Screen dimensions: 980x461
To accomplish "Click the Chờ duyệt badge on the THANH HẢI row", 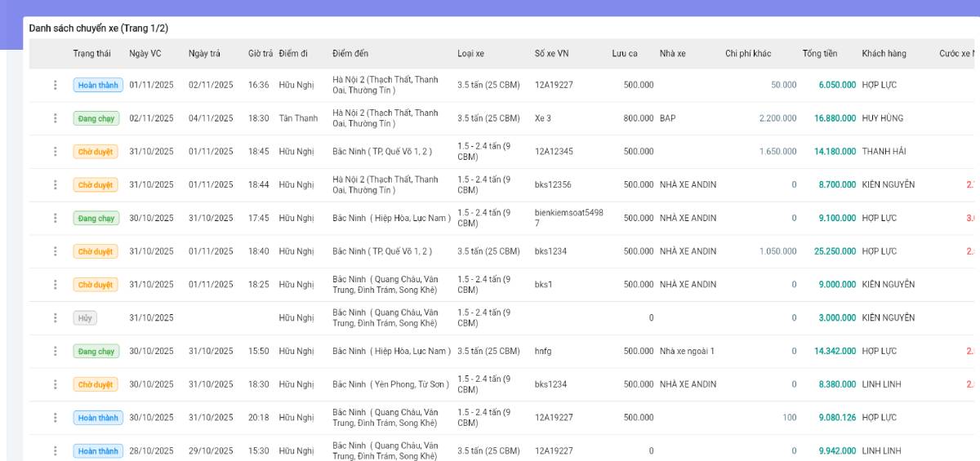I will tap(96, 152).
